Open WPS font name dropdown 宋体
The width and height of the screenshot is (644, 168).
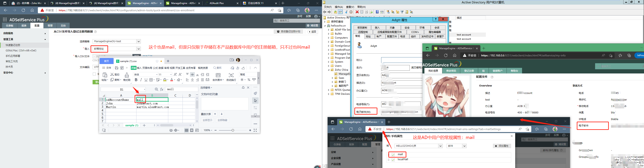pos(157,74)
